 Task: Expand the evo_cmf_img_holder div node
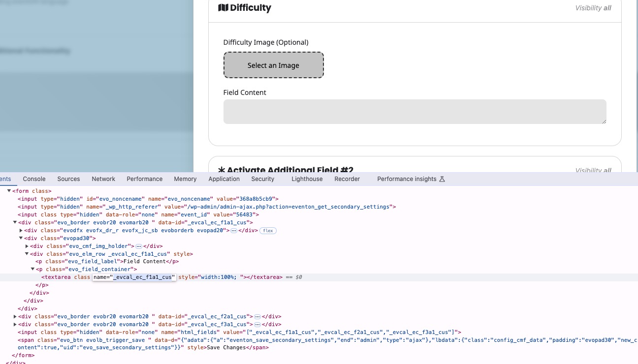[27, 246]
